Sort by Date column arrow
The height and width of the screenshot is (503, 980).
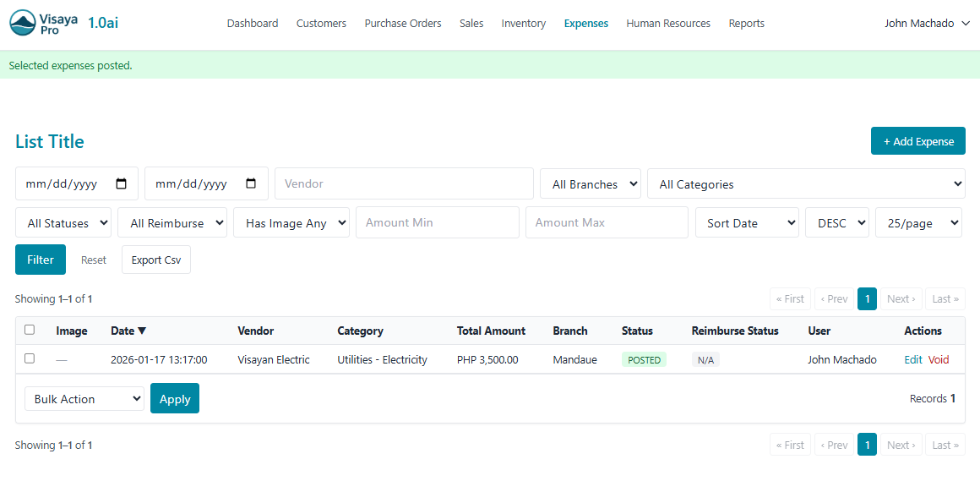coord(142,331)
